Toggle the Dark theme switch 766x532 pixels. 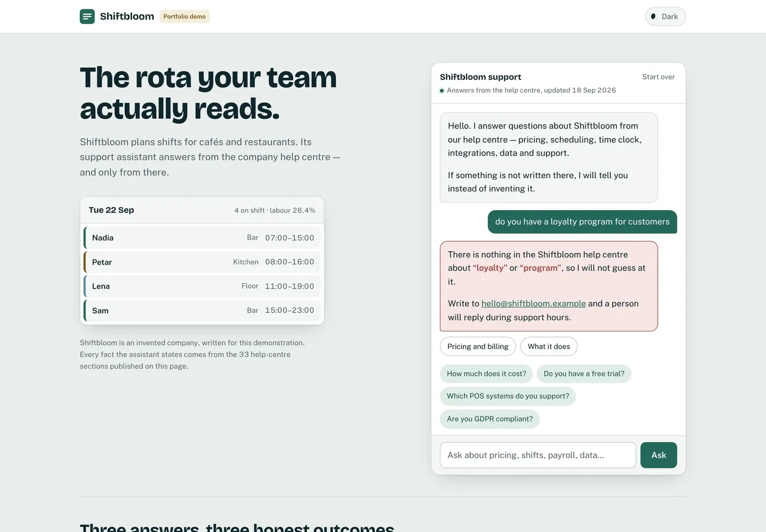coord(665,16)
